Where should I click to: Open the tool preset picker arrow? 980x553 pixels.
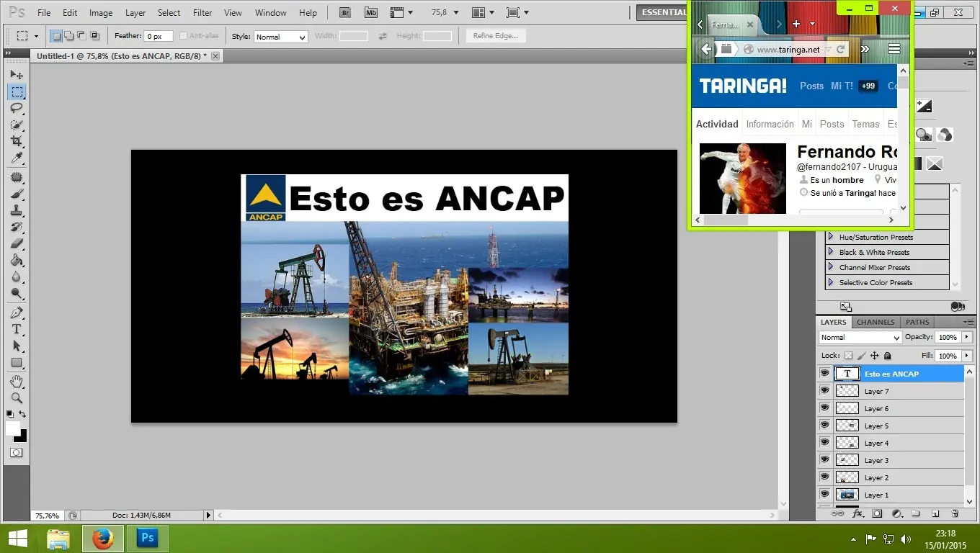coord(36,36)
